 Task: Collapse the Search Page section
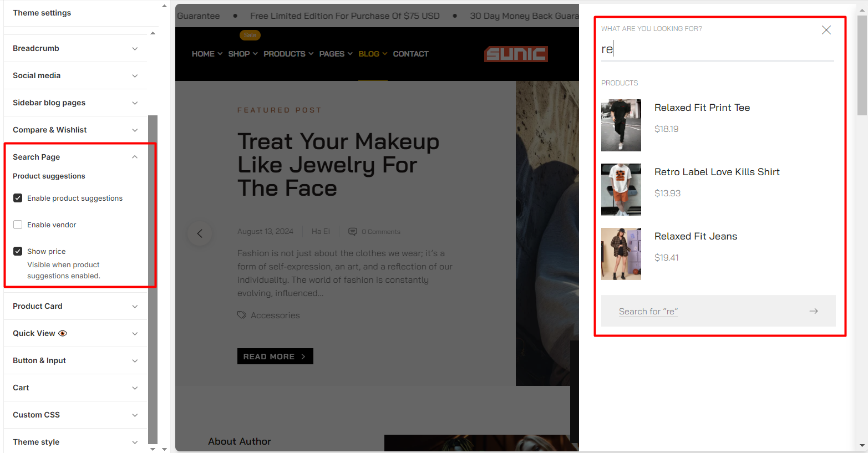pos(134,157)
